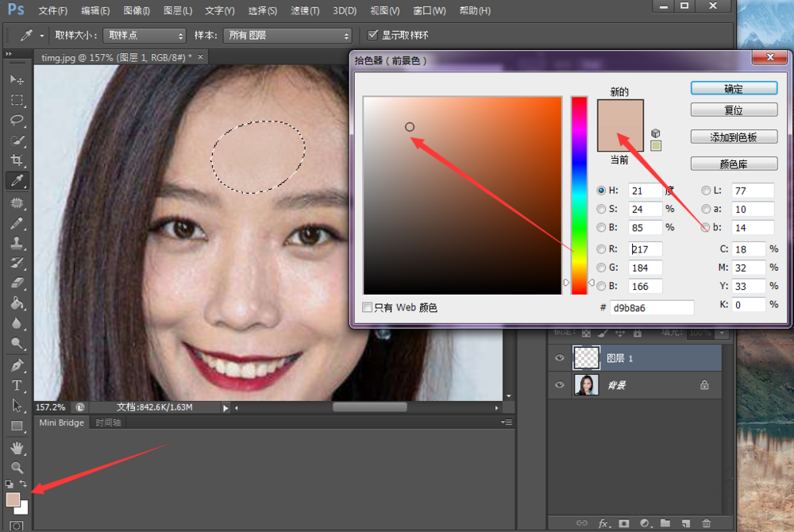Select the Move tool
794x532 pixels.
pos(17,79)
